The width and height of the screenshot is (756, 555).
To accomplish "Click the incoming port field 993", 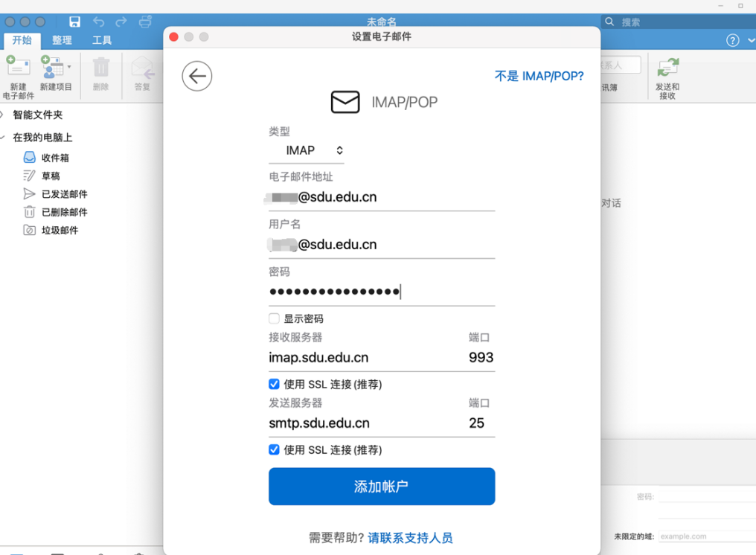I will coord(481,357).
